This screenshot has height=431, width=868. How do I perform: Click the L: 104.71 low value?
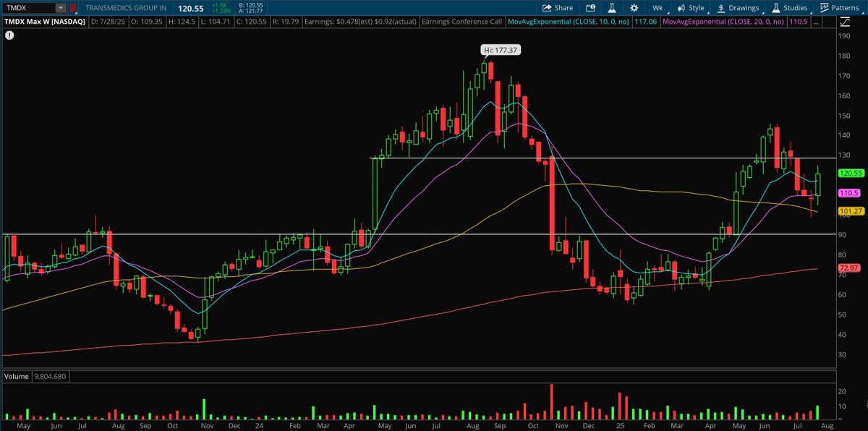pos(216,22)
